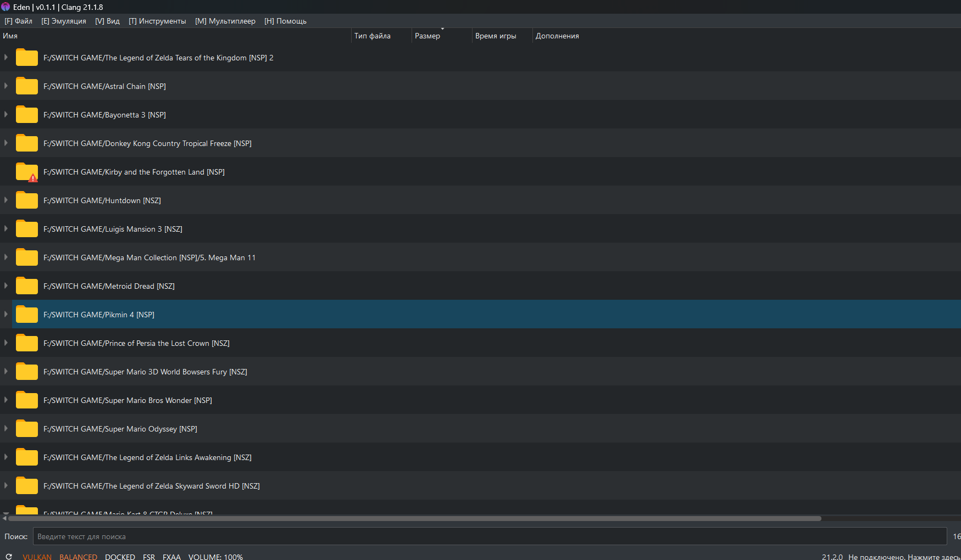Screen dimensions: 961x560
Task: Click the Astral Chain folder icon
Action: 26,86
